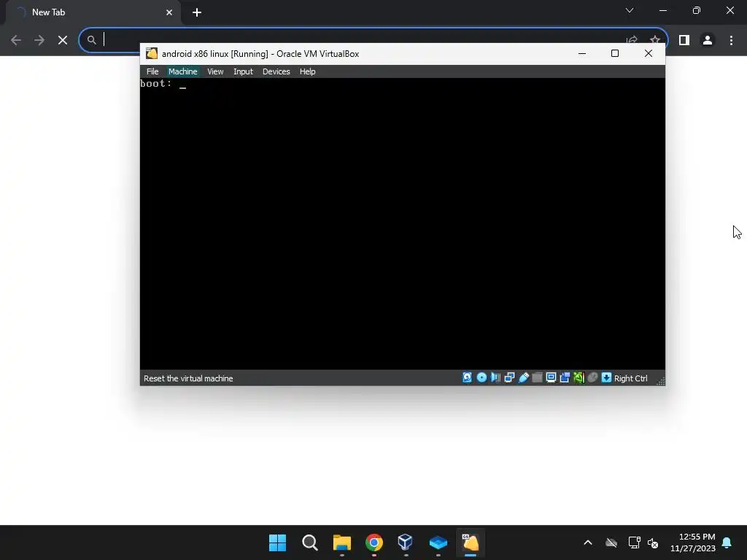Select the New Tab tab in Chrome
The height and width of the screenshot is (560, 747).
pos(93,12)
